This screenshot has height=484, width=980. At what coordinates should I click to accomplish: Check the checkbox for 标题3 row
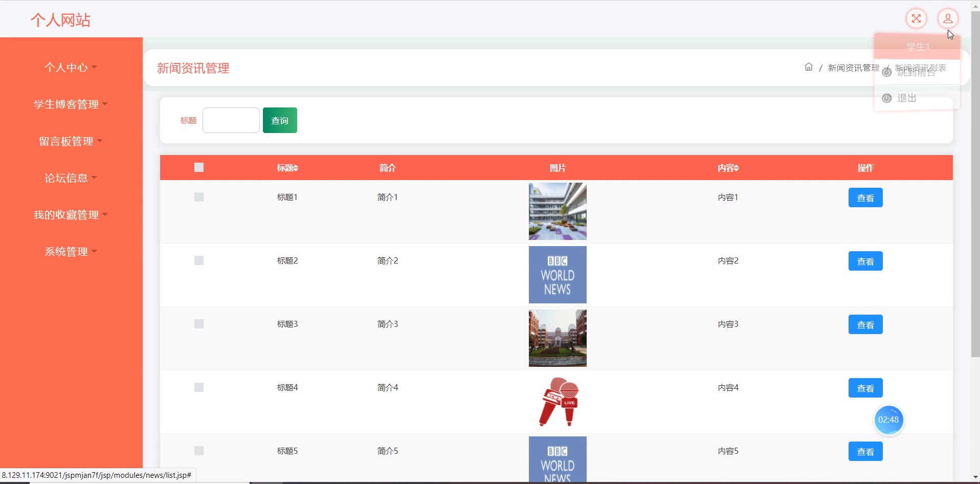point(199,324)
